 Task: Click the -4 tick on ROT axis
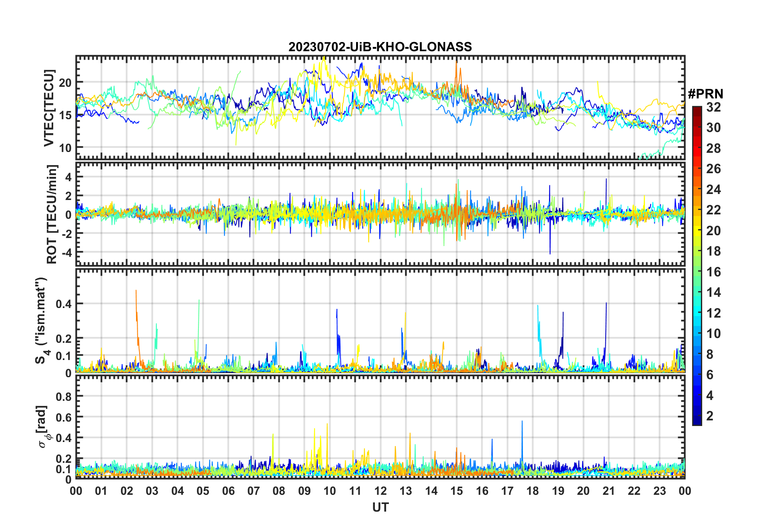[x=66, y=253]
